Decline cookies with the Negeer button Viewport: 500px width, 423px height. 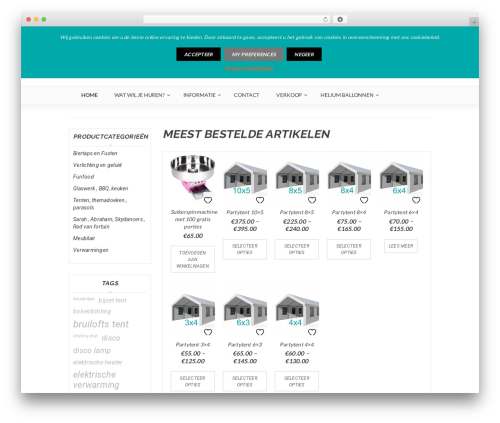304,54
